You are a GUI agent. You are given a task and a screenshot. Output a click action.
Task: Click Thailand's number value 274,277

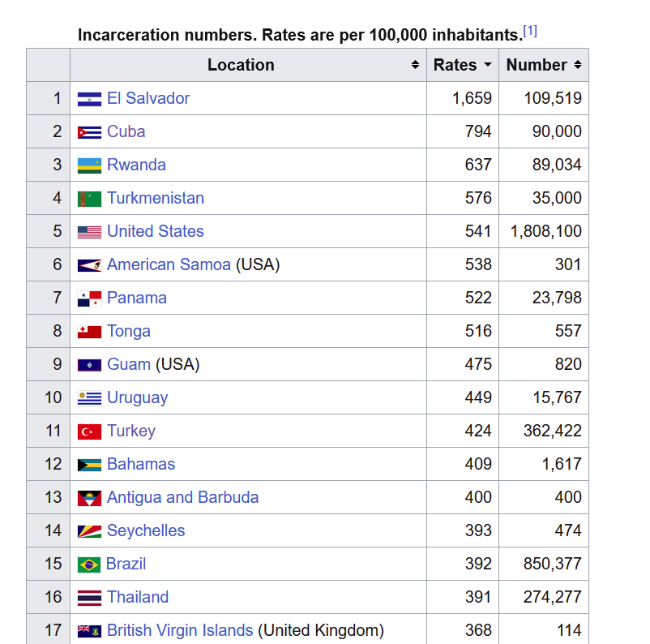[553, 597]
